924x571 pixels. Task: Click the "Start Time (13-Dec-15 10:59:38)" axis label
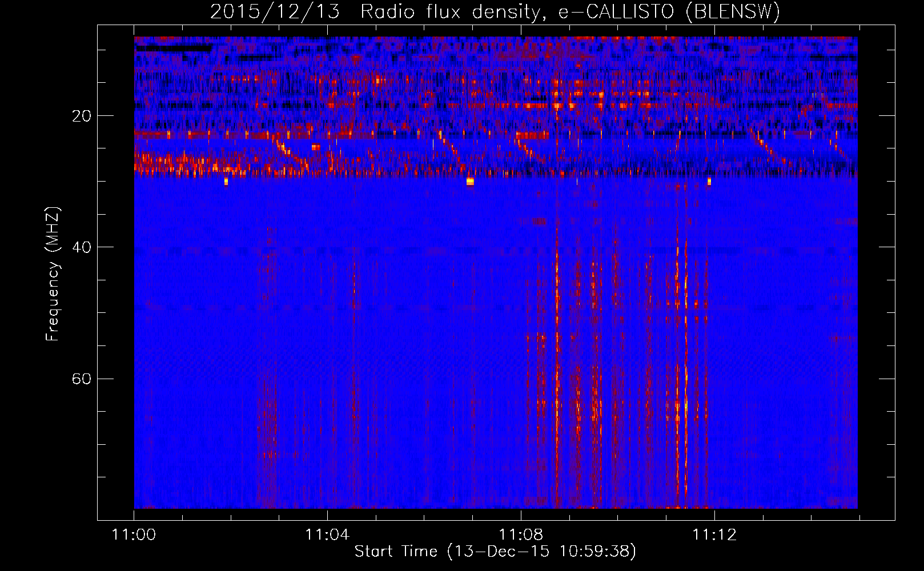(495, 552)
